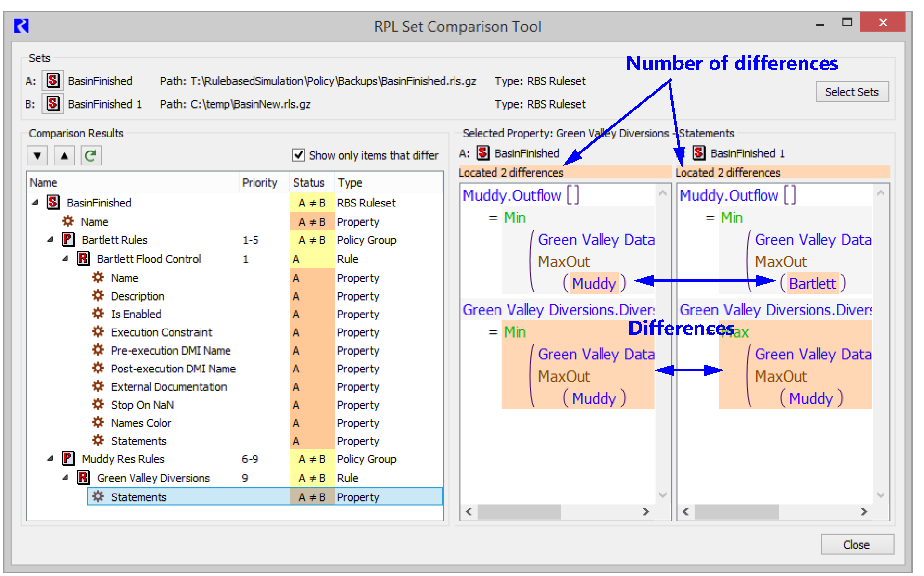This screenshot has height=576, width=924.
Task: Toggle 'Show only items that differ' checkbox
Action: pos(298,155)
